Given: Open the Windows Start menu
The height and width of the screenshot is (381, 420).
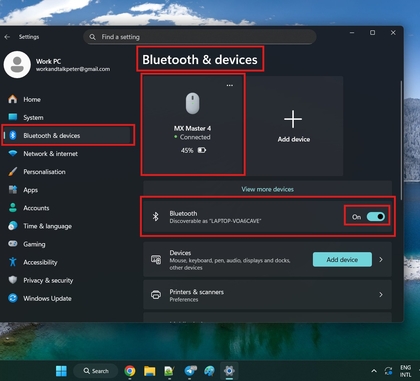Looking at the screenshot, I should click(x=61, y=371).
